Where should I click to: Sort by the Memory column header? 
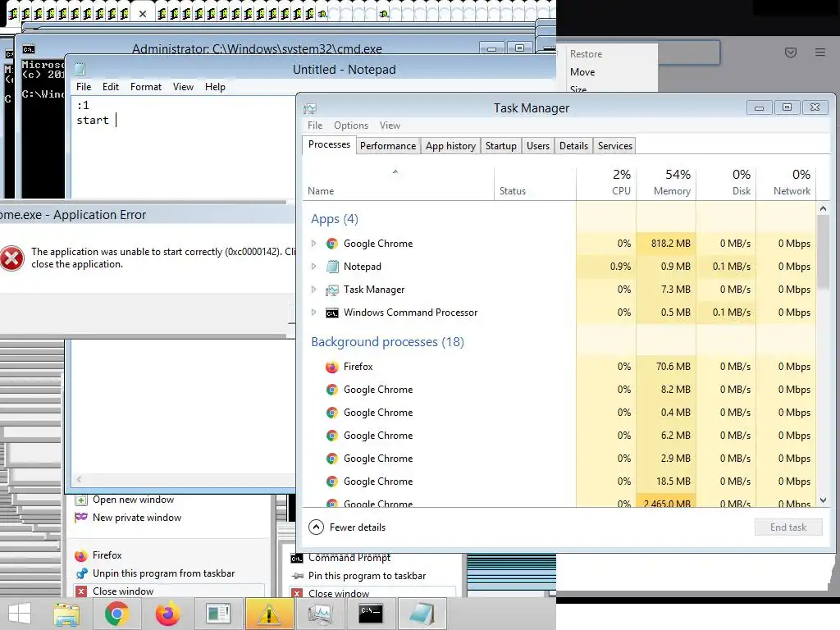666,183
